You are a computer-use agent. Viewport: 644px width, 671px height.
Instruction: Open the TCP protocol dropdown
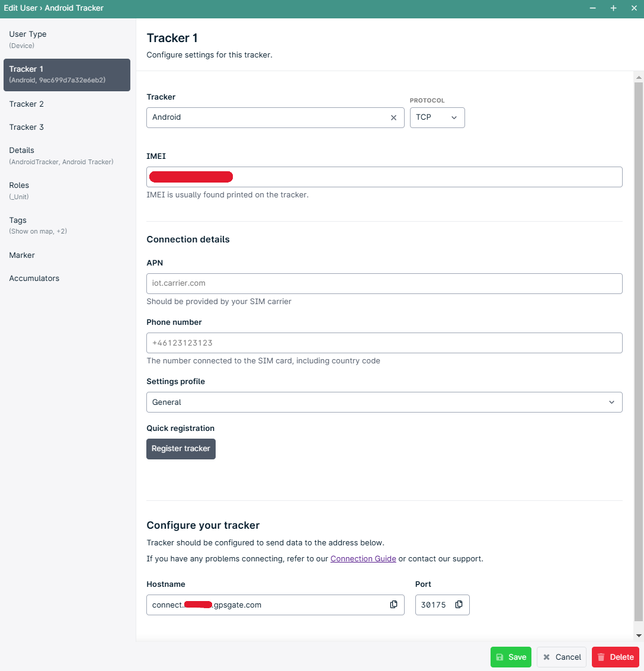[437, 118]
